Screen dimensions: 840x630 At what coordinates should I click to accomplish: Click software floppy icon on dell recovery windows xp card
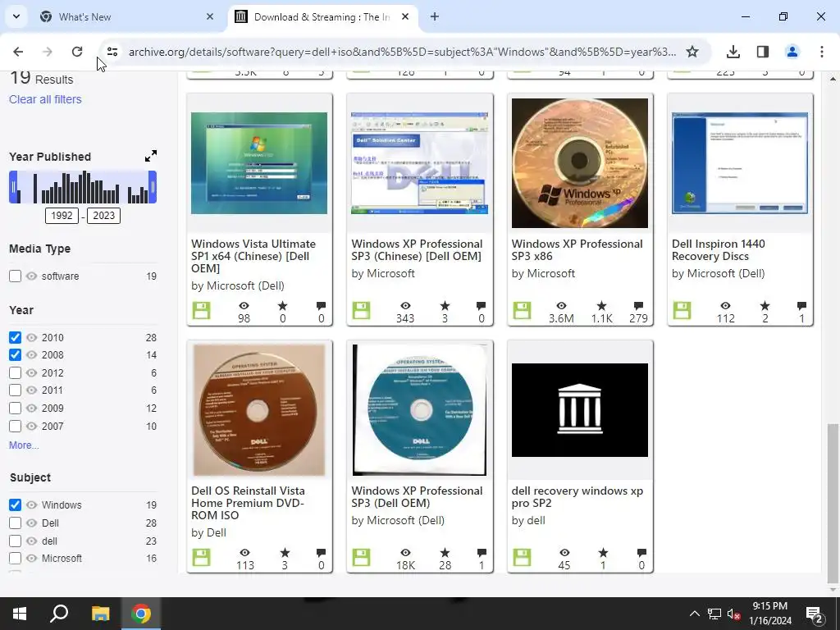pos(522,557)
